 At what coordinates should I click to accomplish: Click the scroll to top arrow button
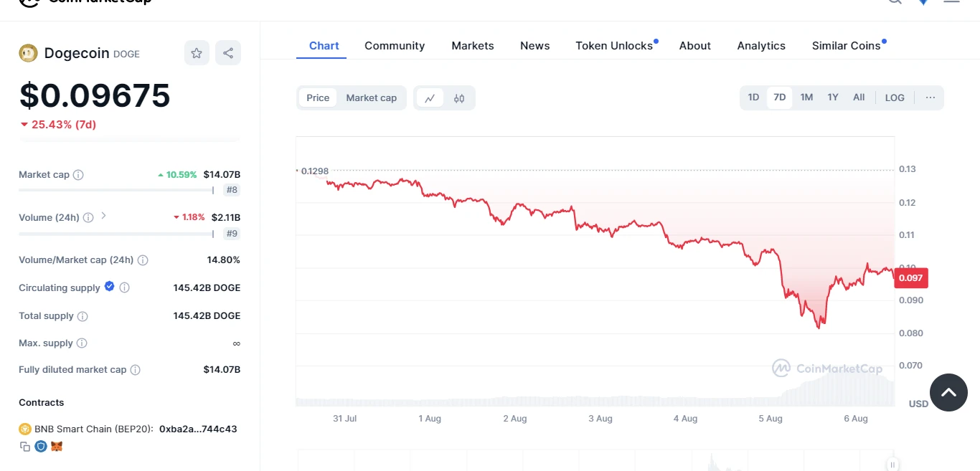(x=948, y=392)
